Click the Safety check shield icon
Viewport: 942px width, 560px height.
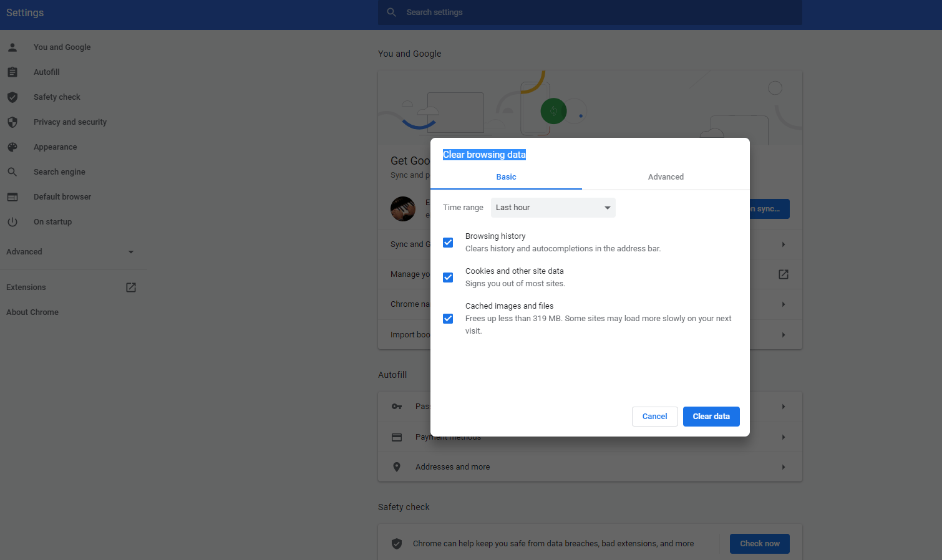point(12,97)
